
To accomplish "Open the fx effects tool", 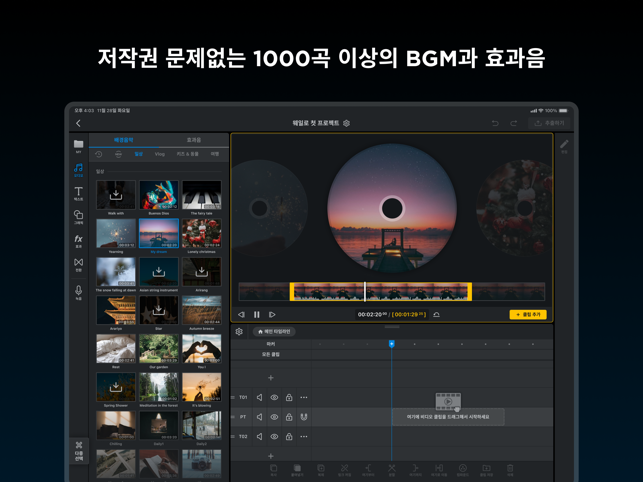I will click(x=78, y=241).
